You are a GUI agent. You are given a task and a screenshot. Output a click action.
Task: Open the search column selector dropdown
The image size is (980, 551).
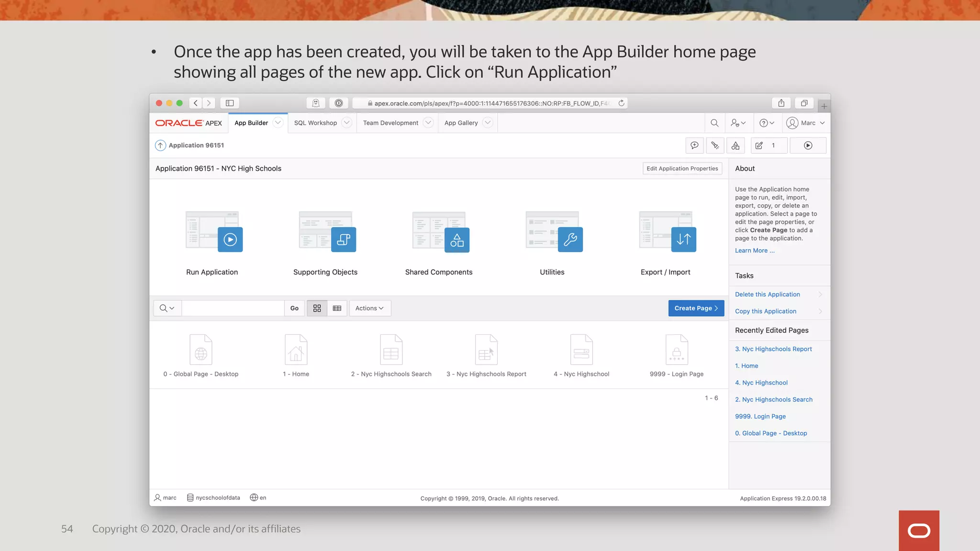(167, 309)
